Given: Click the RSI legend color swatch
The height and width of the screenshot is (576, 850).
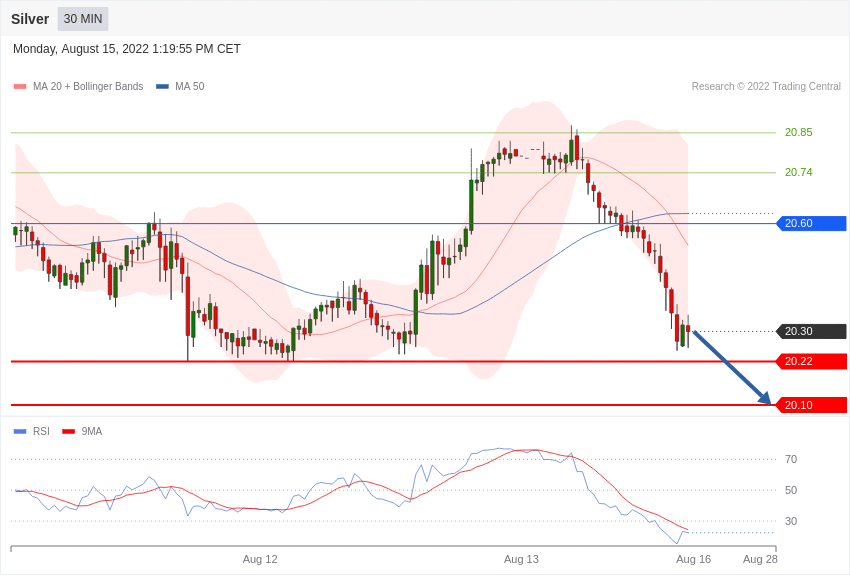Looking at the screenshot, I should point(20,432).
